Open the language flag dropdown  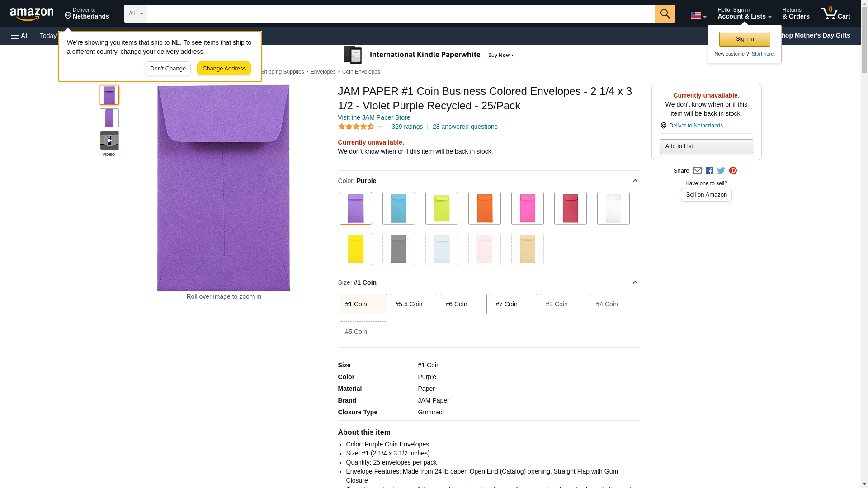pos(698,15)
